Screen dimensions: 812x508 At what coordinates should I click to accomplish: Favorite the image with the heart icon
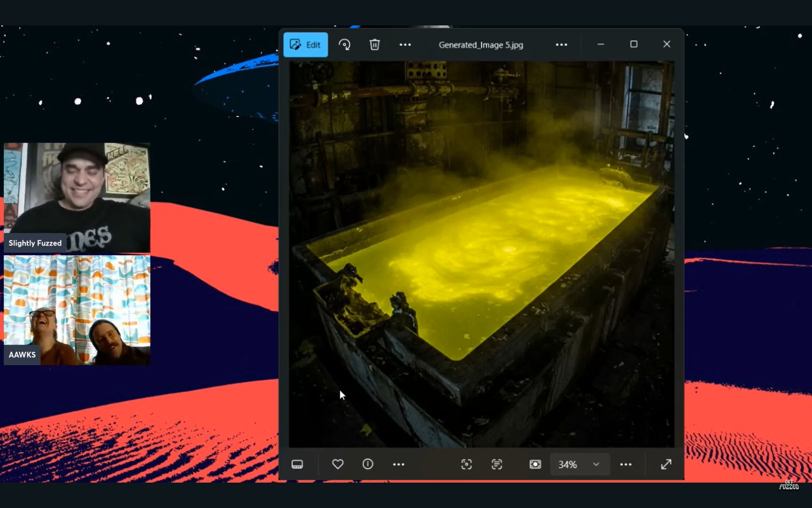point(337,464)
